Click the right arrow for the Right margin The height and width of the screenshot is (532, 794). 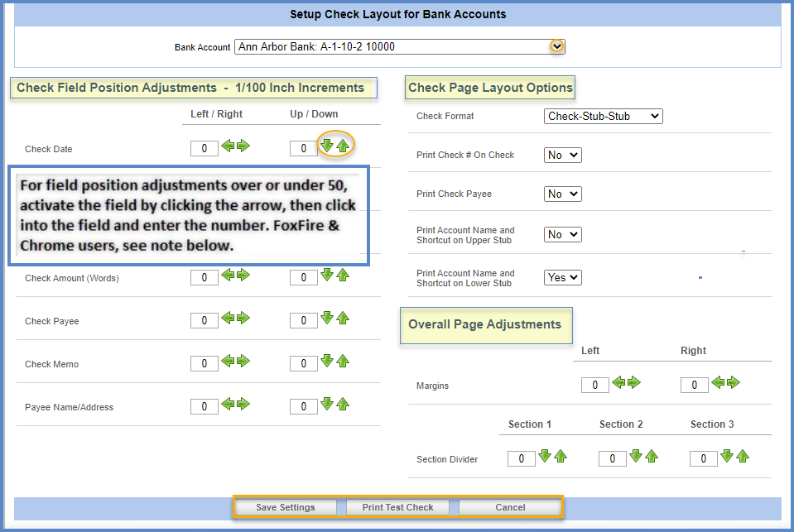733,383
